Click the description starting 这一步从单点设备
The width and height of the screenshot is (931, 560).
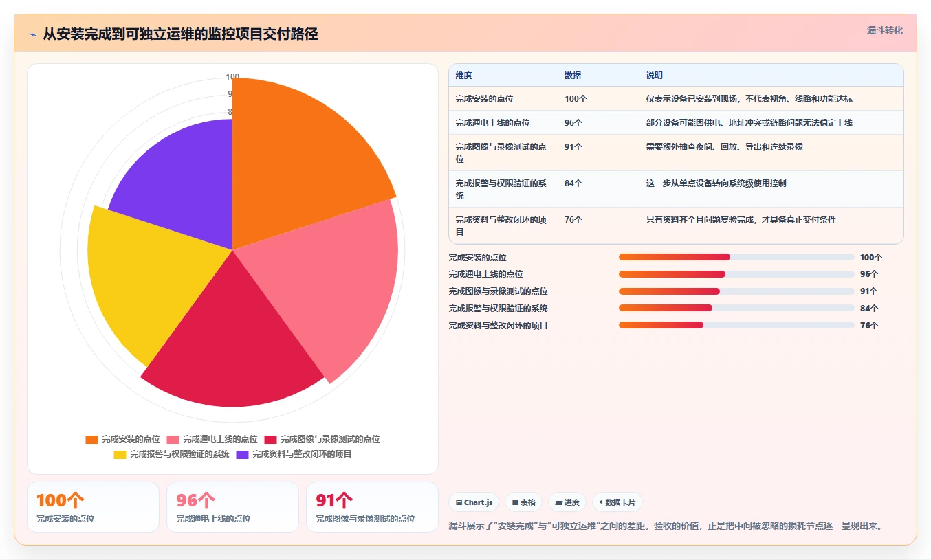pyautogui.click(x=716, y=183)
